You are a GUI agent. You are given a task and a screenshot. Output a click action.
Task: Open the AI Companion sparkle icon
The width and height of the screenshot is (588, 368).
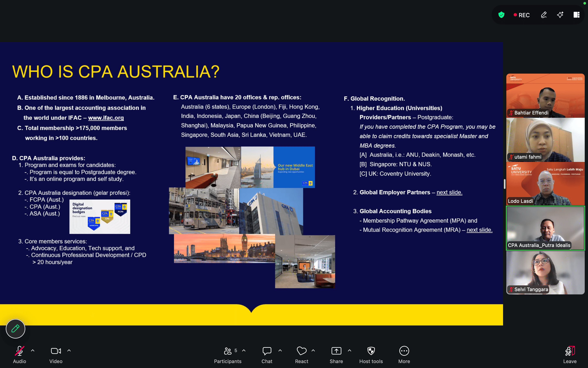click(x=560, y=15)
